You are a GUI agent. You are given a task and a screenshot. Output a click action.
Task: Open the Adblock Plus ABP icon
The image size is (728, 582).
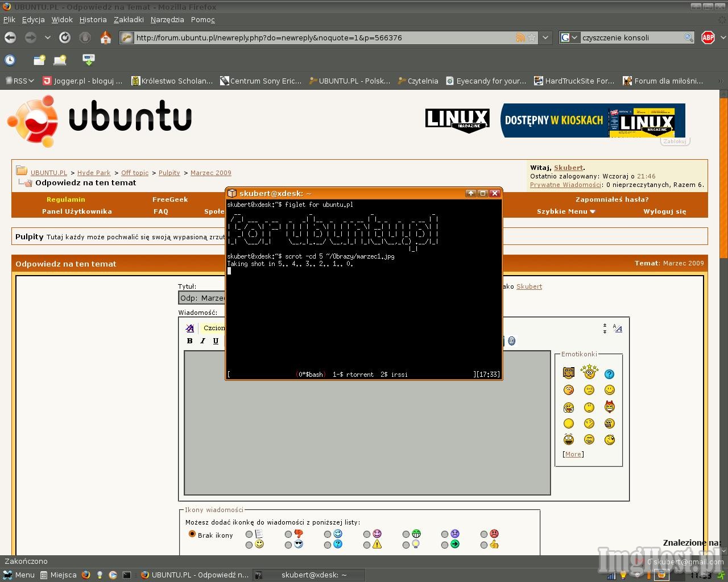coord(708,38)
